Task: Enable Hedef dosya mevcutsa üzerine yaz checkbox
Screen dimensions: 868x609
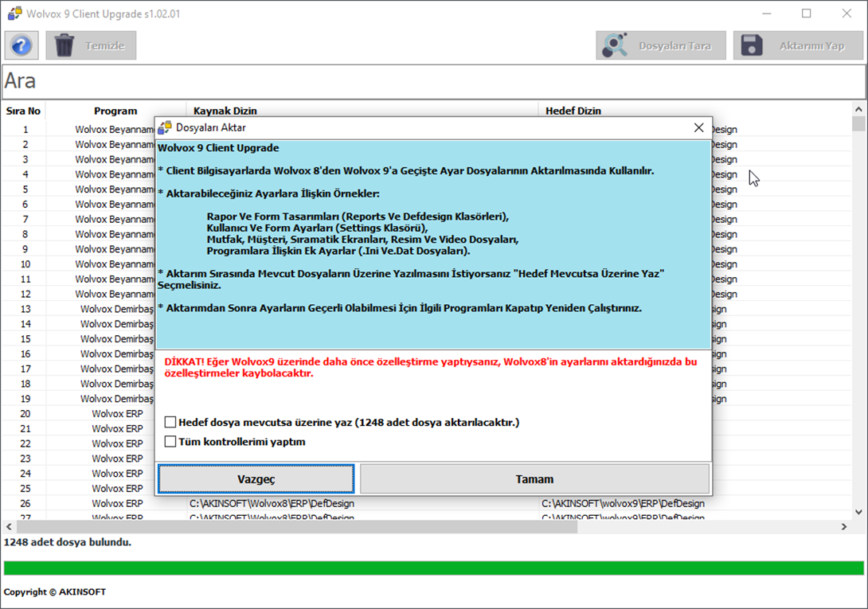Action: 170,423
